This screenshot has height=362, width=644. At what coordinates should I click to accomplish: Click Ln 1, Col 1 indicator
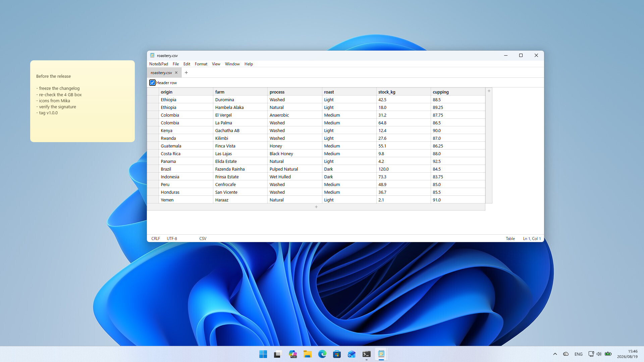click(532, 239)
